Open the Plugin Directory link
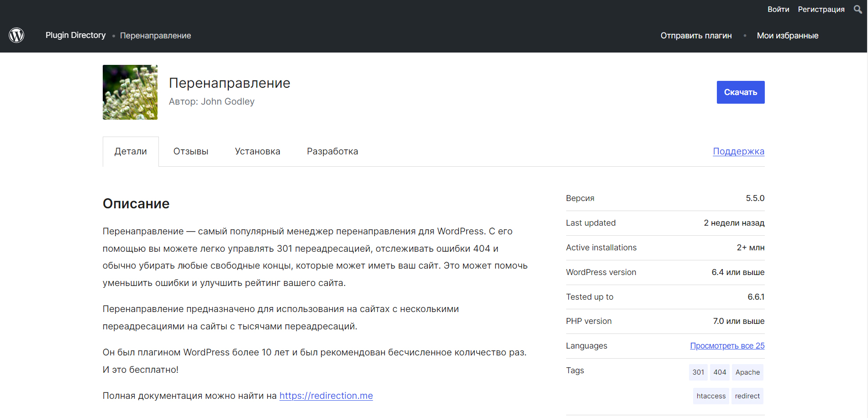 pyautogui.click(x=76, y=35)
